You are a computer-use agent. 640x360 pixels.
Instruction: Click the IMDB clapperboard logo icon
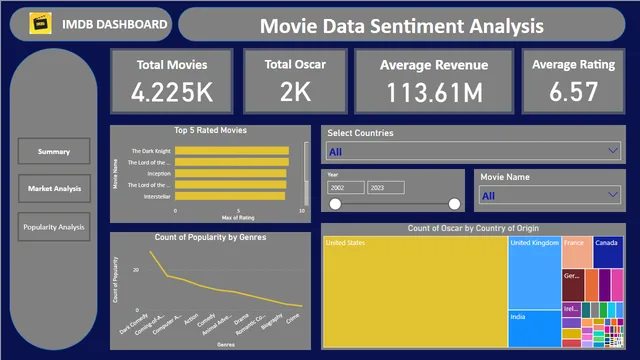[x=40, y=23]
